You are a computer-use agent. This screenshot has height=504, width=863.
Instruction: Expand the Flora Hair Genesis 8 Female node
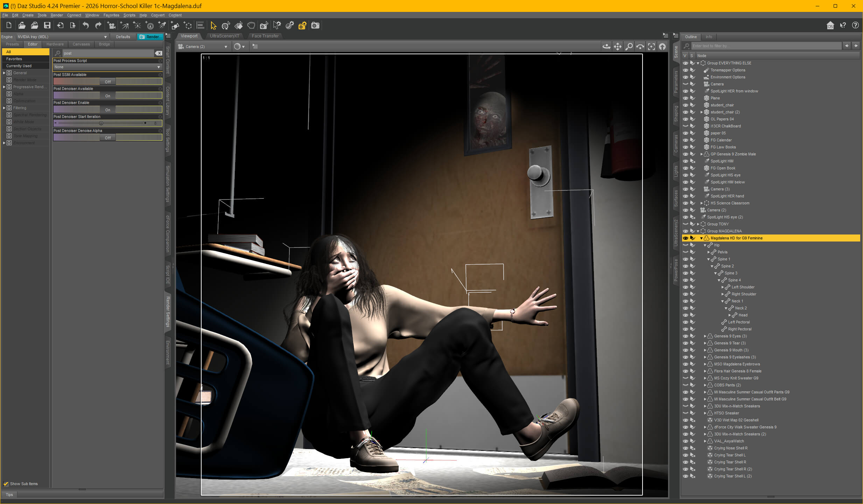[705, 371]
